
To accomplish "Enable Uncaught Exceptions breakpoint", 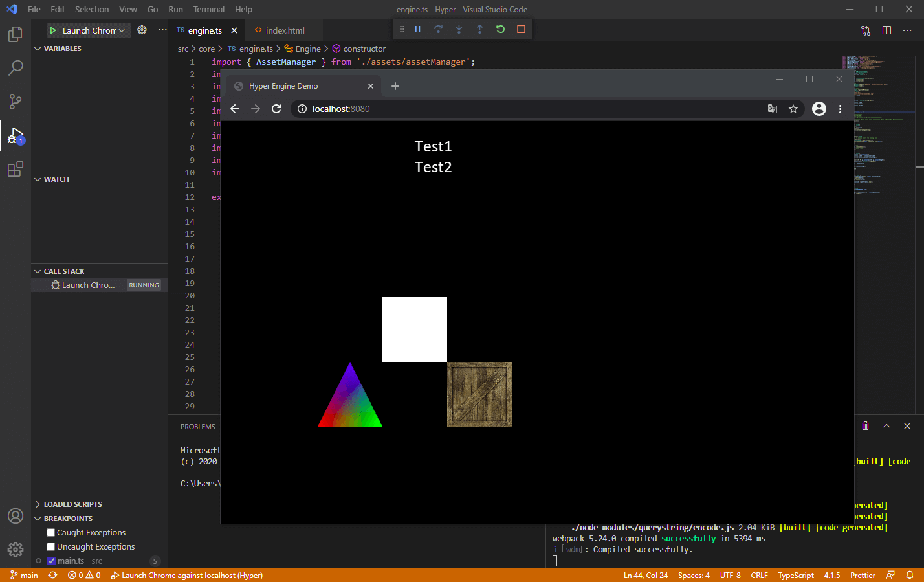I will tap(50, 547).
